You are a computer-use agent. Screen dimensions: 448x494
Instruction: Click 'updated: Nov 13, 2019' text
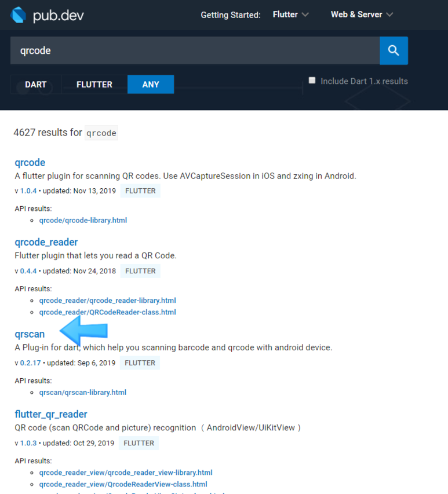[79, 191]
